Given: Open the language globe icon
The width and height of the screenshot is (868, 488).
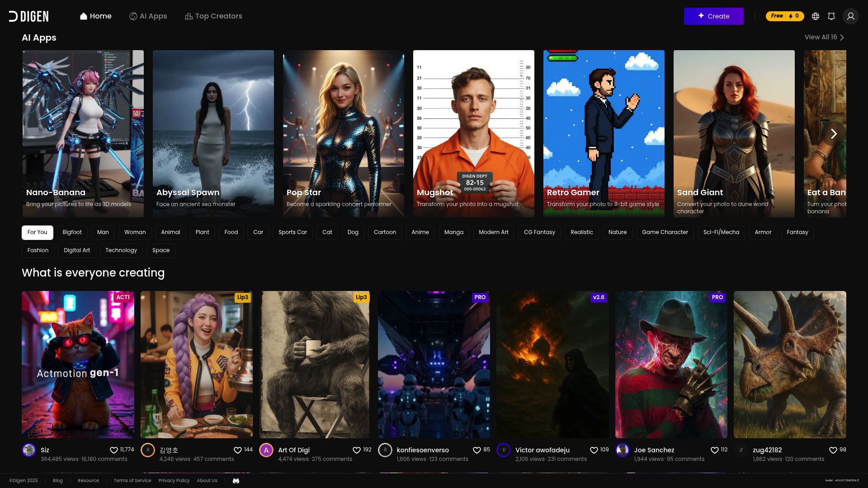Looking at the screenshot, I should pos(815,16).
